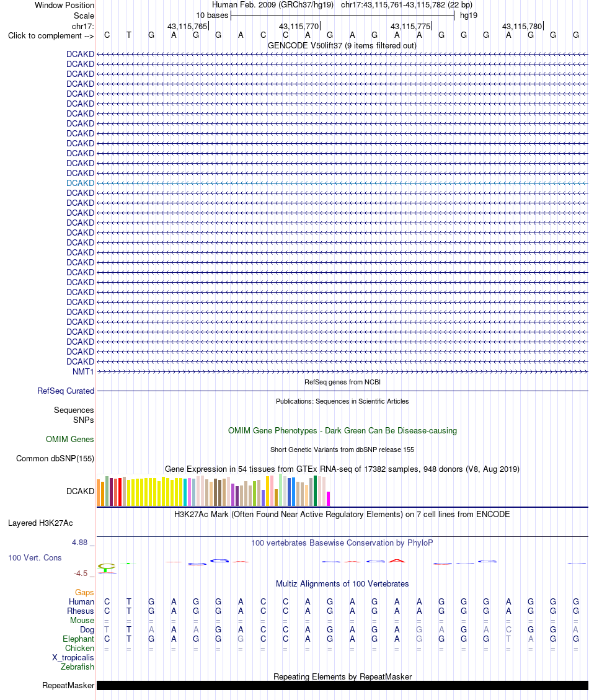Viewport: 589px width, 700px height.
Task: Open the OMIM Genes track label
Action: pyautogui.click(x=69, y=440)
